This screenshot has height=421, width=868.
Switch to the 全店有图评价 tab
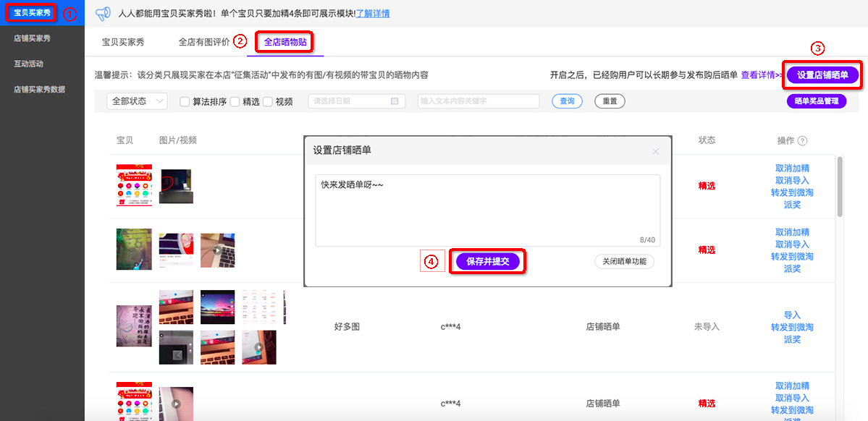point(204,42)
